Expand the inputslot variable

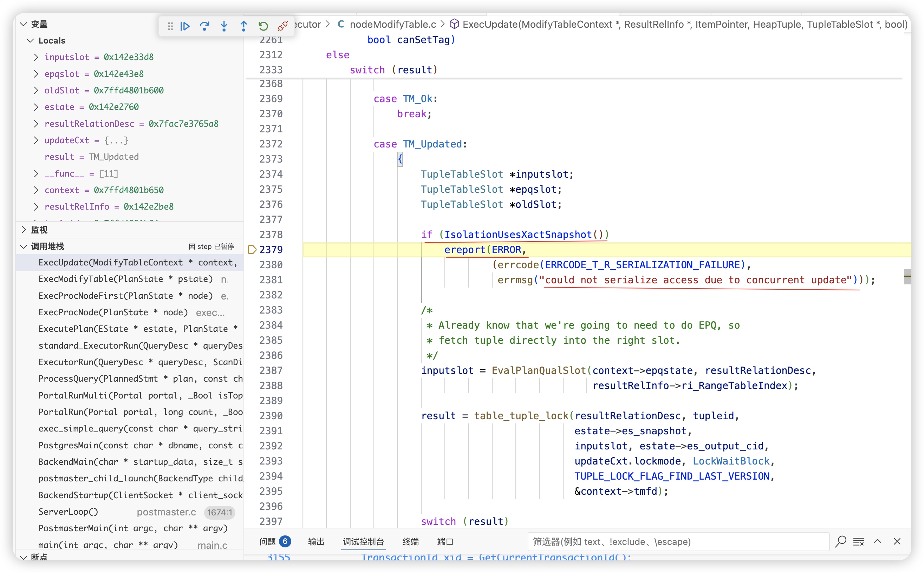(x=36, y=57)
